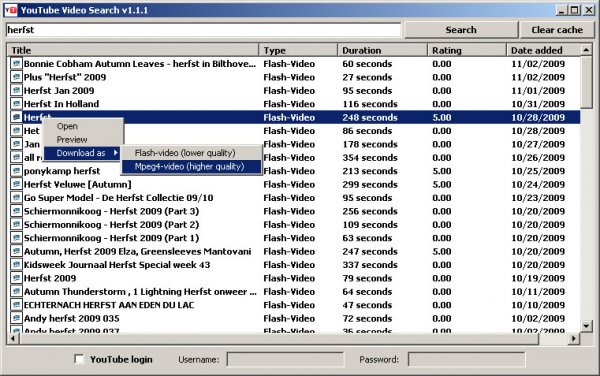The width and height of the screenshot is (600, 376).
Task: Select ECHTERNACH HERFST AAN EDEN DU LAC
Action: pyautogui.click(x=109, y=305)
